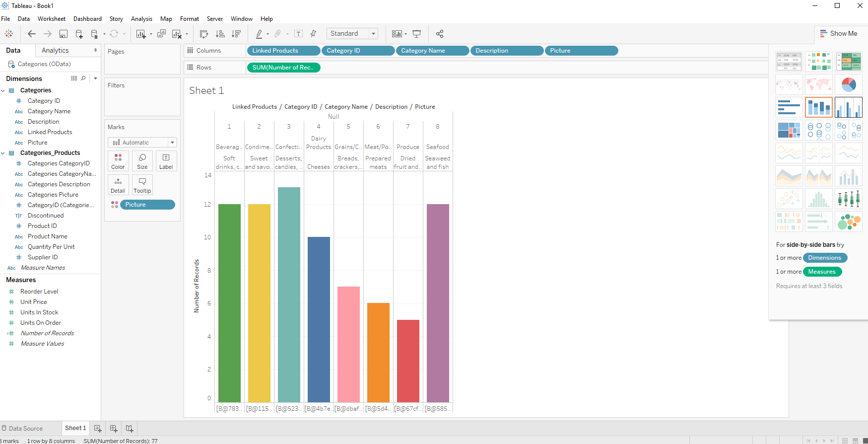Screen dimensions: 868x444
Task: Switch to the Analytics tab
Action: pos(55,50)
